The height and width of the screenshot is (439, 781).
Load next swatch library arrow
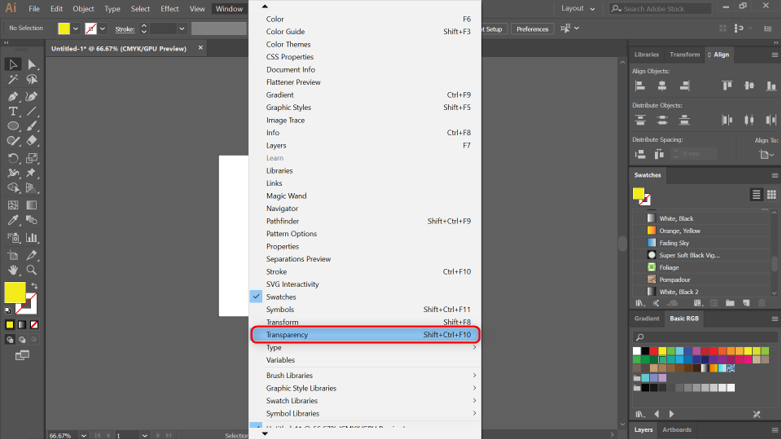[671, 414]
